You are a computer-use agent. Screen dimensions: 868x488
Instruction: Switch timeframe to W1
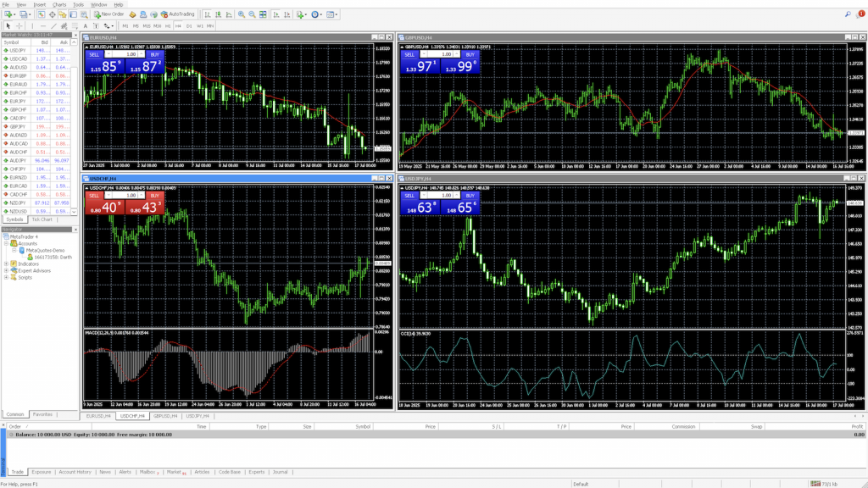[x=200, y=26]
